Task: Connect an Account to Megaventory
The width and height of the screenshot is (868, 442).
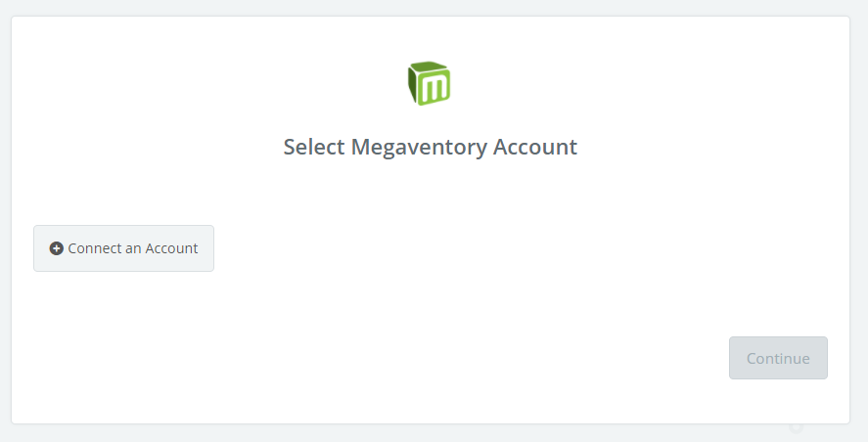Action: coord(123,248)
